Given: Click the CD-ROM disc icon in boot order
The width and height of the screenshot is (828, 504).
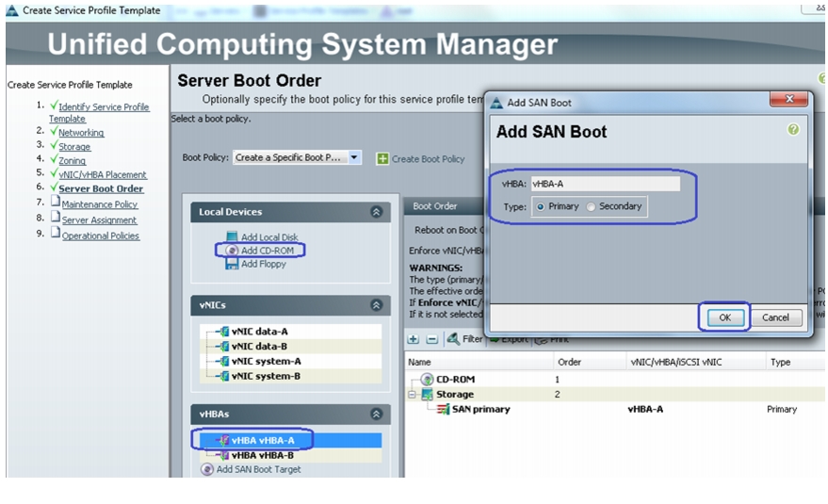Looking at the screenshot, I should (x=427, y=380).
